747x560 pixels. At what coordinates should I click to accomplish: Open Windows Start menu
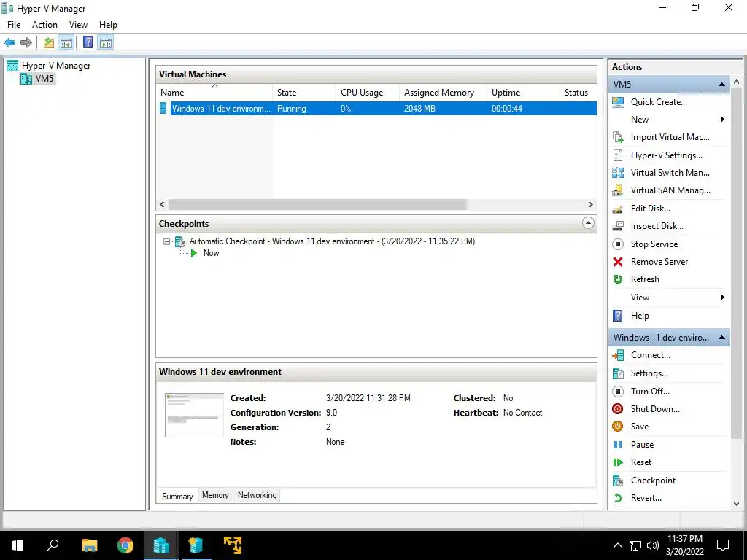[x=18, y=545]
